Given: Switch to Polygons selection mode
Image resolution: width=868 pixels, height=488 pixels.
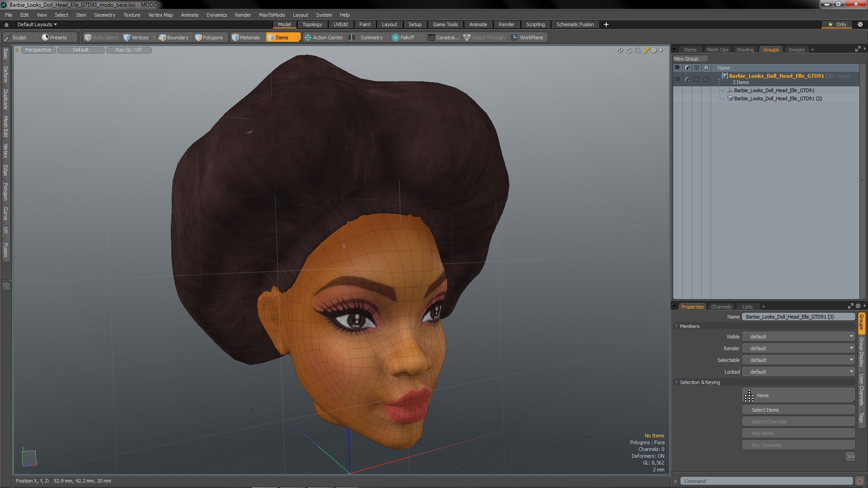Looking at the screenshot, I should click(209, 38).
